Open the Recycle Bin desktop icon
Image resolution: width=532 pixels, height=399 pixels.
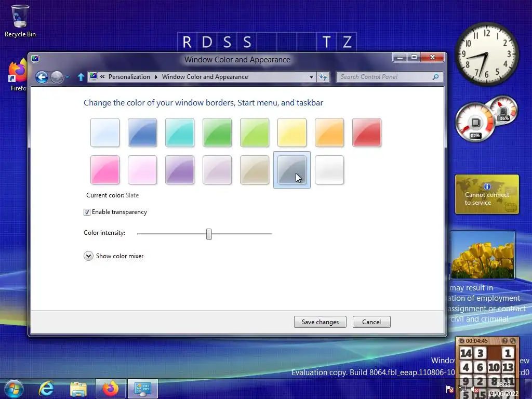20,21
